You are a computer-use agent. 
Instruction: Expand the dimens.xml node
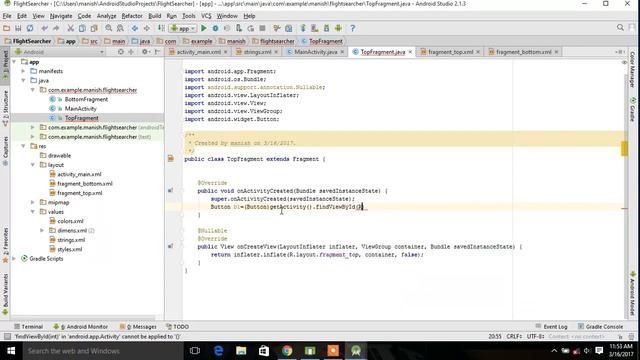[42, 231]
